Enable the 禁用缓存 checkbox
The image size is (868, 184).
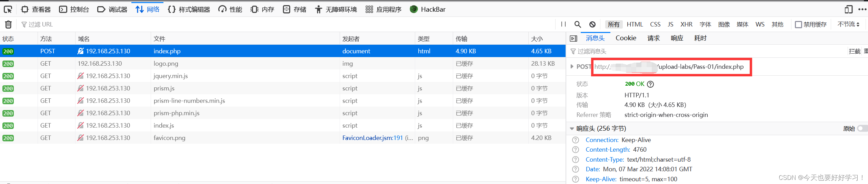tap(798, 24)
